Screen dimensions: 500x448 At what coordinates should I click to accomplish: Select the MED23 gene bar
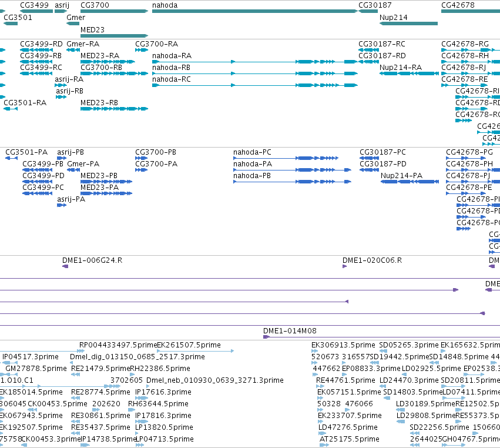[x=114, y=36]
